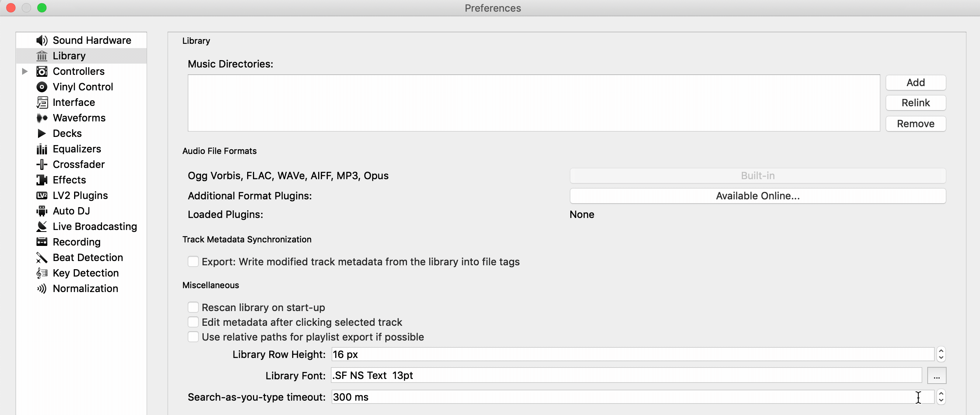Select Recording in the sidebar
Image resolution: width=980 pixels, height=415 pixels.
click(77, 242)
